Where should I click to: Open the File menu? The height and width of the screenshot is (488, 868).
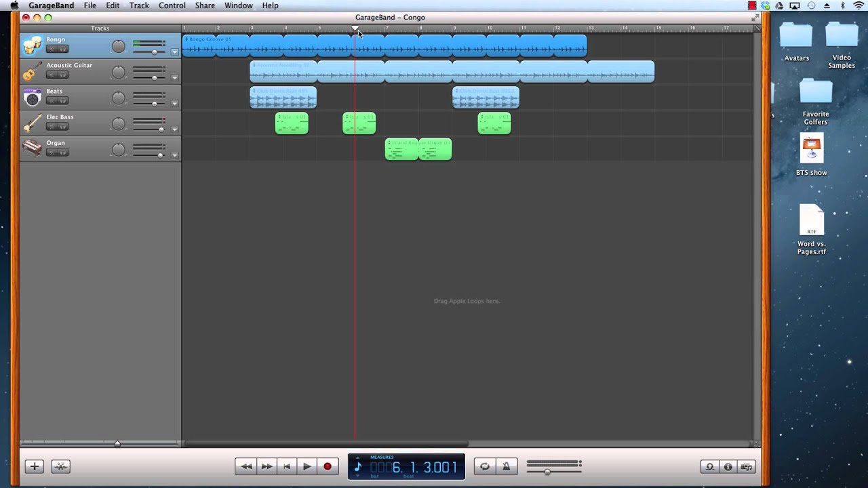[90, 5]
